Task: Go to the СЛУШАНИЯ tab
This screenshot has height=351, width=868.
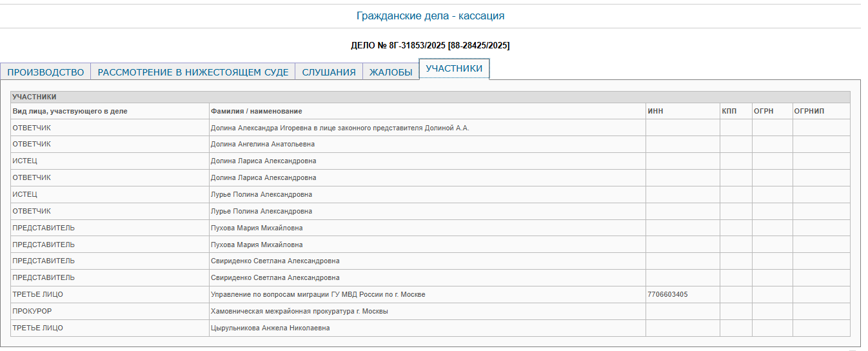Action: (x=329, y=72)
